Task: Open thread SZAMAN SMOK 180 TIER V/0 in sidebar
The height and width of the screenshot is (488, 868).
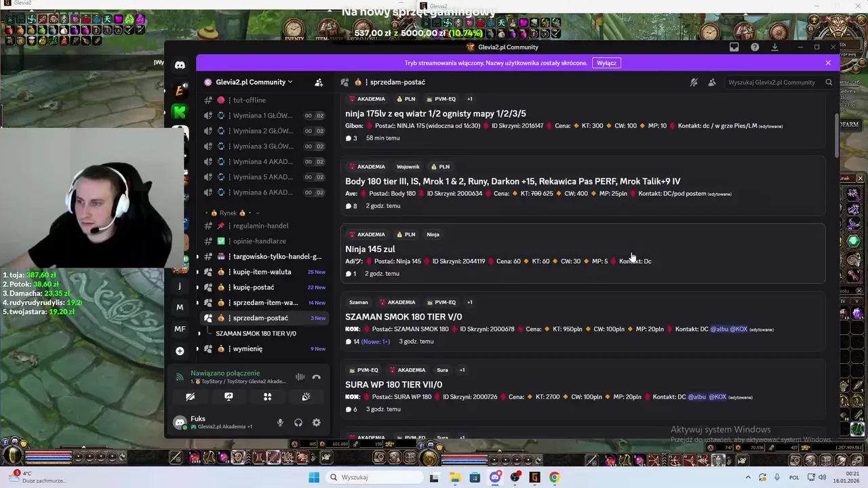Action: tap(256, 333)
